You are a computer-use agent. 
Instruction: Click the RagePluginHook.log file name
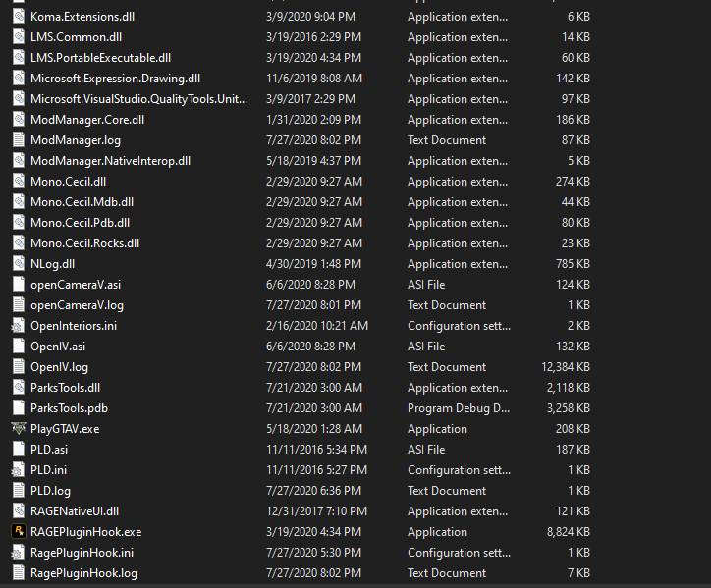[x=83, y=573]
